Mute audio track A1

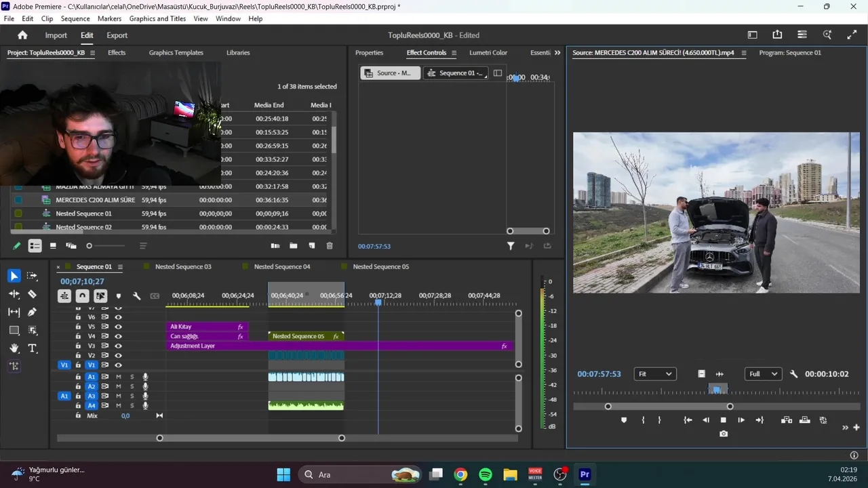click(119, 377)
